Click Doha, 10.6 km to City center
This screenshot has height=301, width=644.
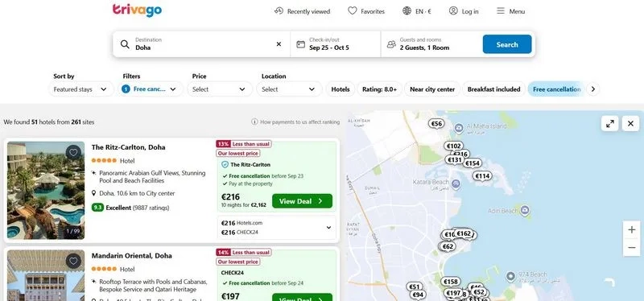pyautogui.click(x=134, y=193)
